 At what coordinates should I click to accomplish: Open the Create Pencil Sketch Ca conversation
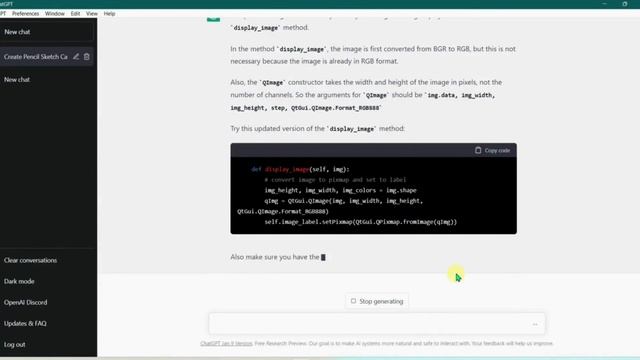(36, 57)
